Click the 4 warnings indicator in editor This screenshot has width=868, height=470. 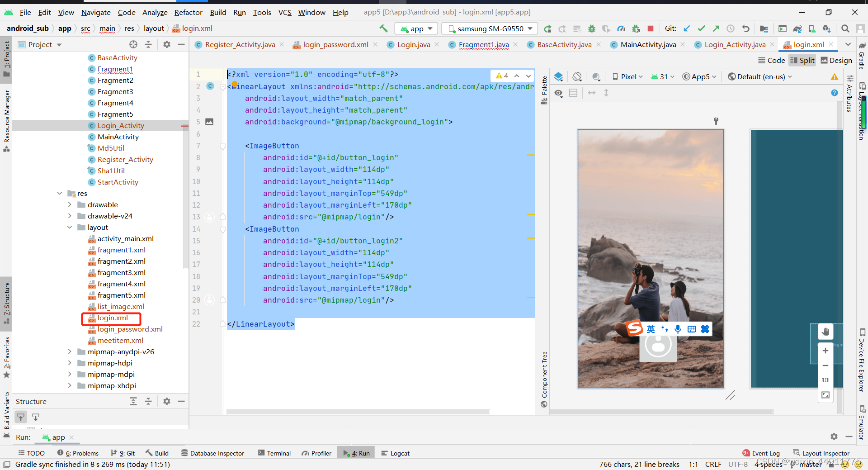(x=502, y=76)
